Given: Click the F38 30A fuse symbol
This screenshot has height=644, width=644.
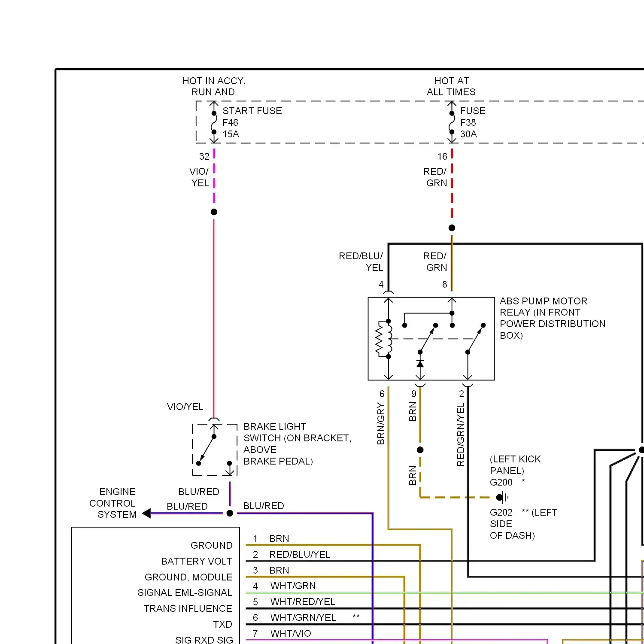Looking at the screenshot, I should pos(452,122).
